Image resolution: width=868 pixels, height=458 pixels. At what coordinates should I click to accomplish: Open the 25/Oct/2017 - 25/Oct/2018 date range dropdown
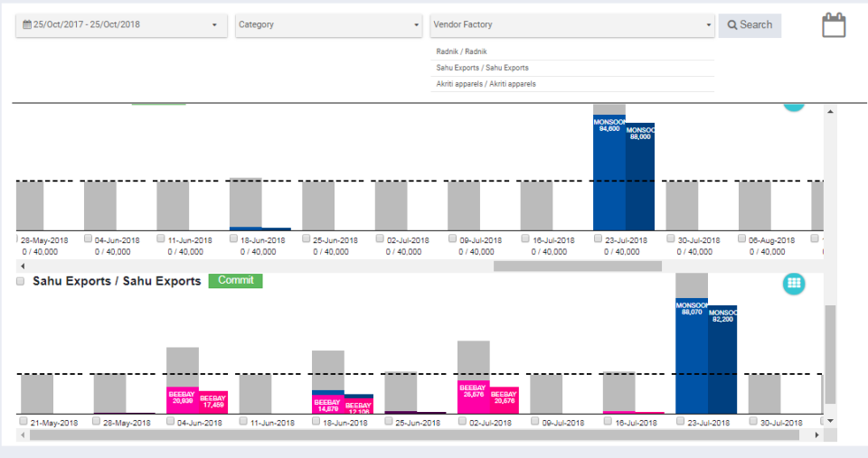point(121,25)
